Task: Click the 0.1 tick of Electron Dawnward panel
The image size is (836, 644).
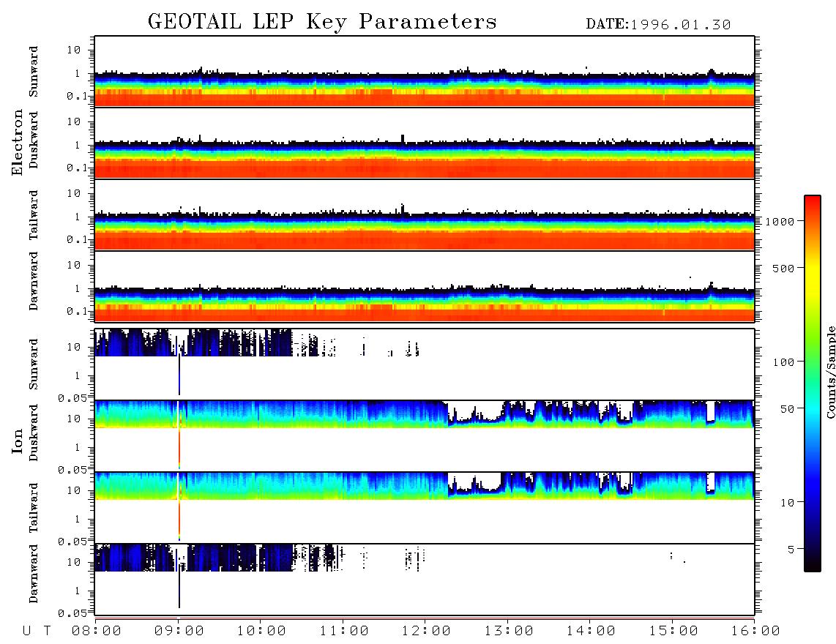Action: 77,311
